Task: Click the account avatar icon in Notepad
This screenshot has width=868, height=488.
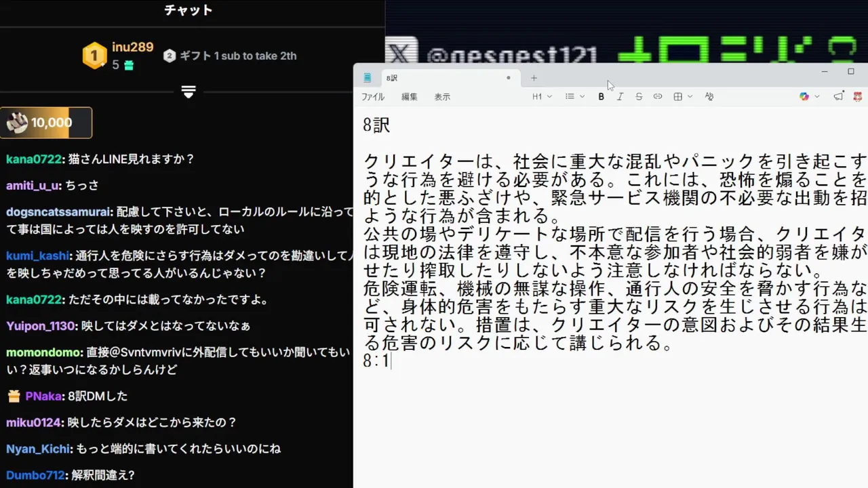Action: click(858, 97)
